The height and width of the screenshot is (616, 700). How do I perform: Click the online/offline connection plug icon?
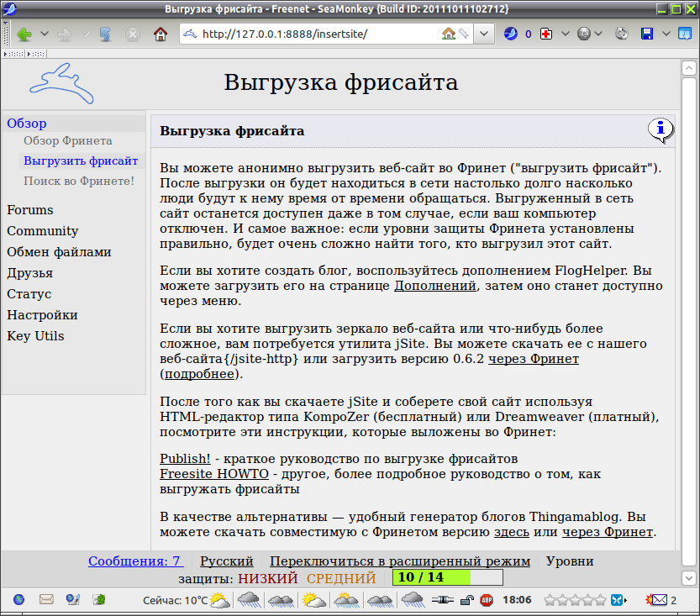point(442,600)
